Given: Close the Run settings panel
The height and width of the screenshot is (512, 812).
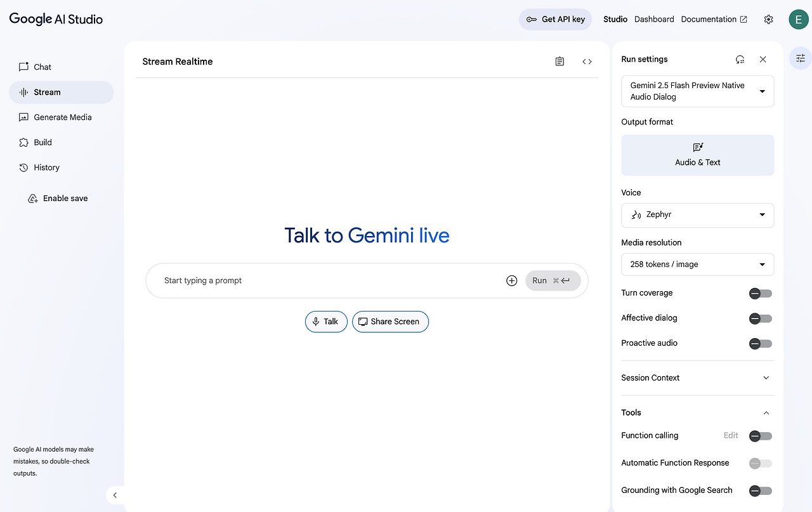Looking at the screenshot, I should pyautogui.click(x=763, y=60).
